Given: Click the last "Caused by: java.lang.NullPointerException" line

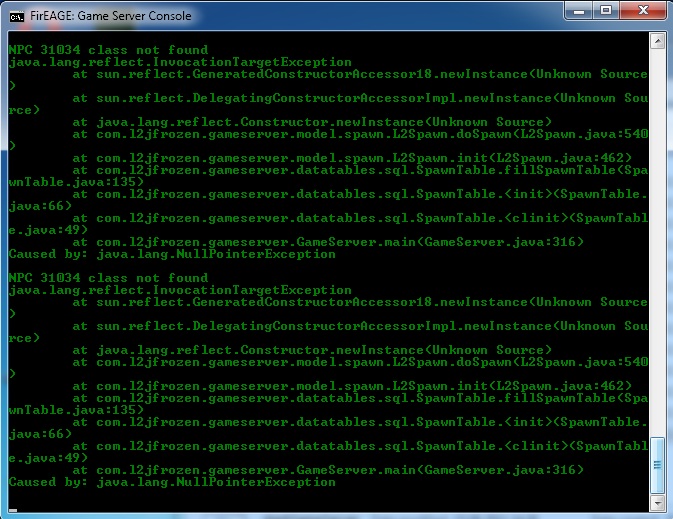Looking at the screenshot, I should 172,482.
